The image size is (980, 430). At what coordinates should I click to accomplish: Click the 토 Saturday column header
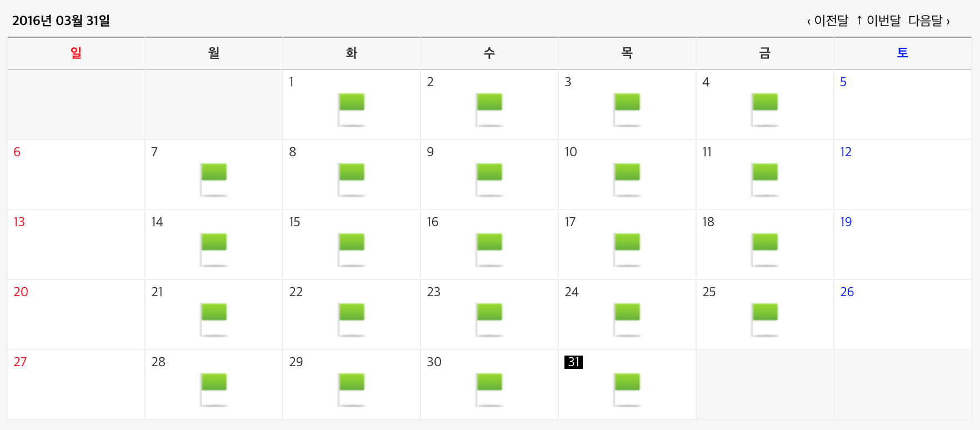pos(902,53)
